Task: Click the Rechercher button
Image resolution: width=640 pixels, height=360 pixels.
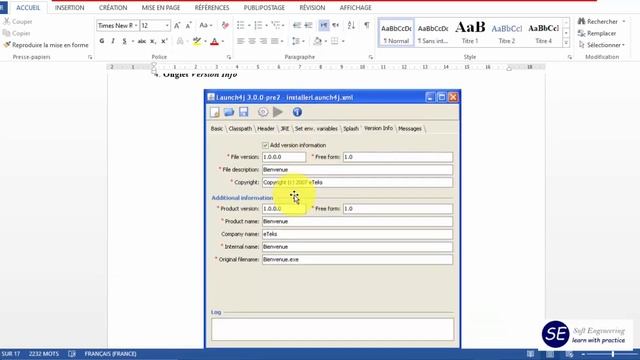Action: pos(598,21)
